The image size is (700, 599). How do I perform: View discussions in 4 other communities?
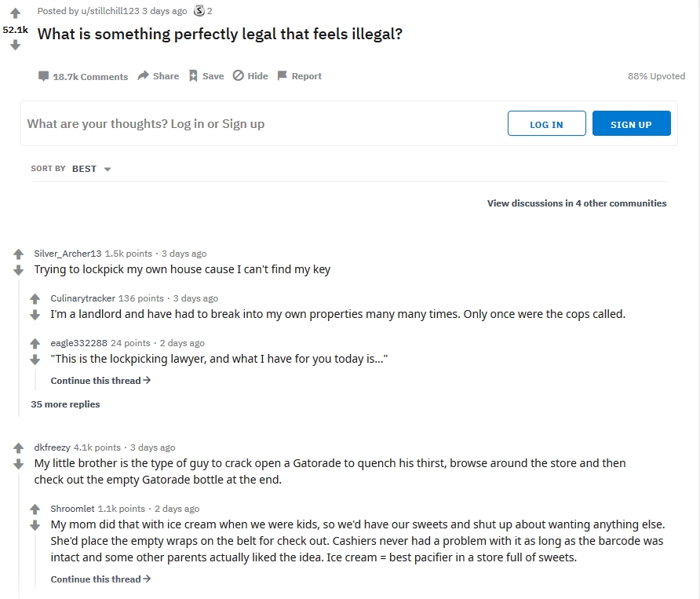click(x=577, y=203)
